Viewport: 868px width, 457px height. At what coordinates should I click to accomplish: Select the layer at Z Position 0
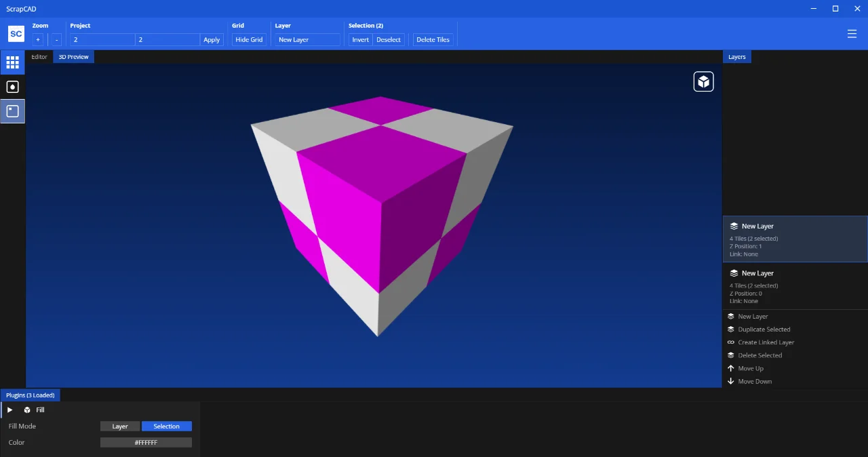tap(795, 286)
